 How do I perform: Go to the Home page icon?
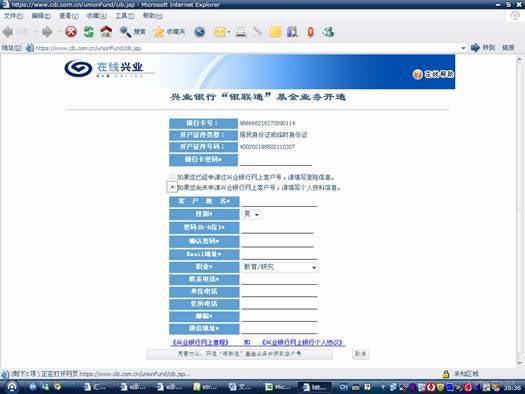coord(106,32)
